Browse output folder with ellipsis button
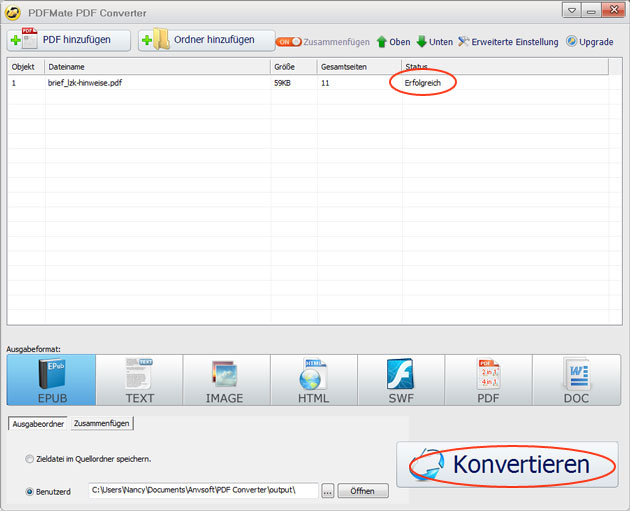 pyautogui.click(x=327, y=491)
